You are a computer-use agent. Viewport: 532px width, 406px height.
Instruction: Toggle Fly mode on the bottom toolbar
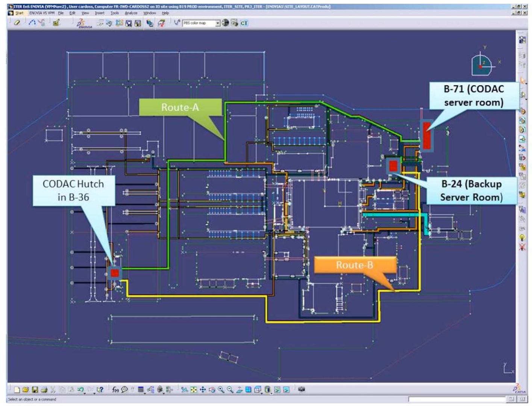184,390
